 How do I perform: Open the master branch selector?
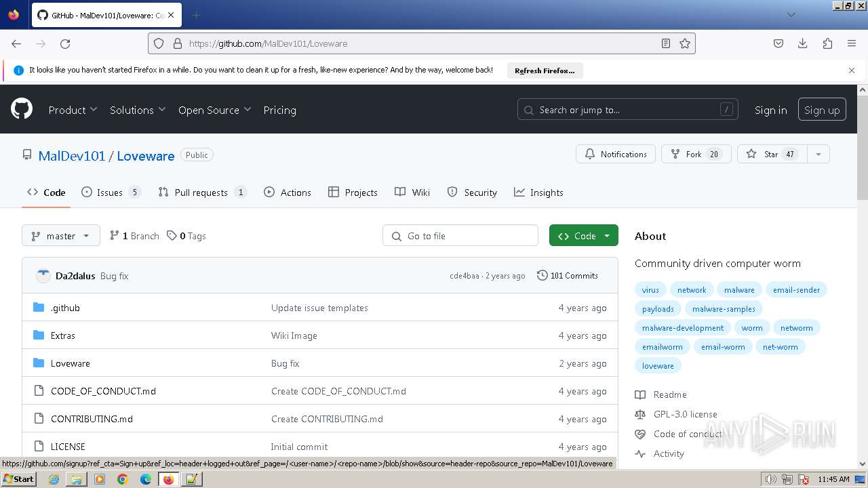[x=61, y=236]
